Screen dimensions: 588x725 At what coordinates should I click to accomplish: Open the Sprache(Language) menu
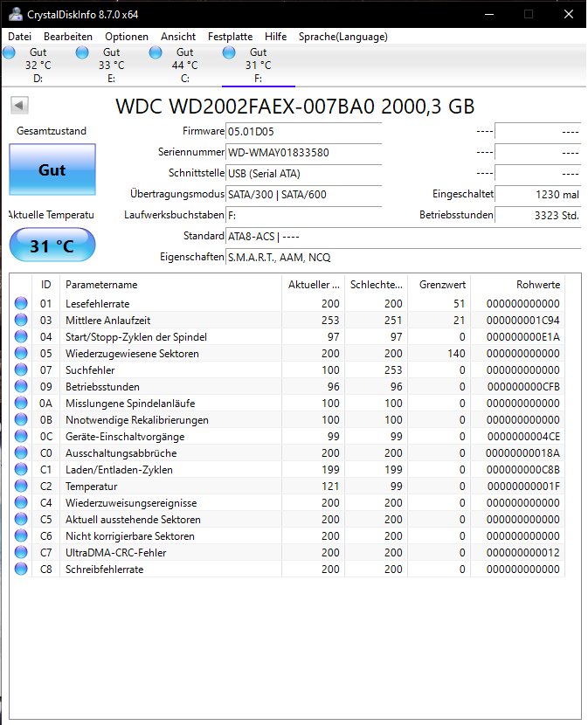click(343, 37)
